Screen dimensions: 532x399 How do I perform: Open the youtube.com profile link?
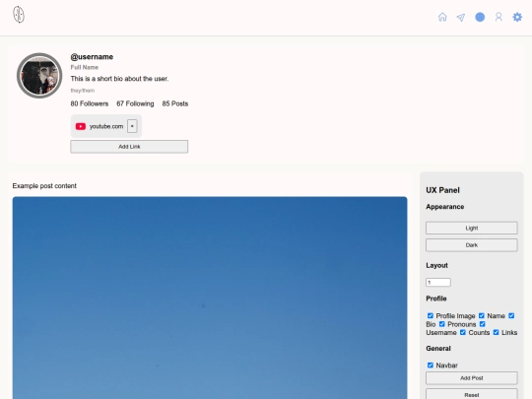click(106, 126)
